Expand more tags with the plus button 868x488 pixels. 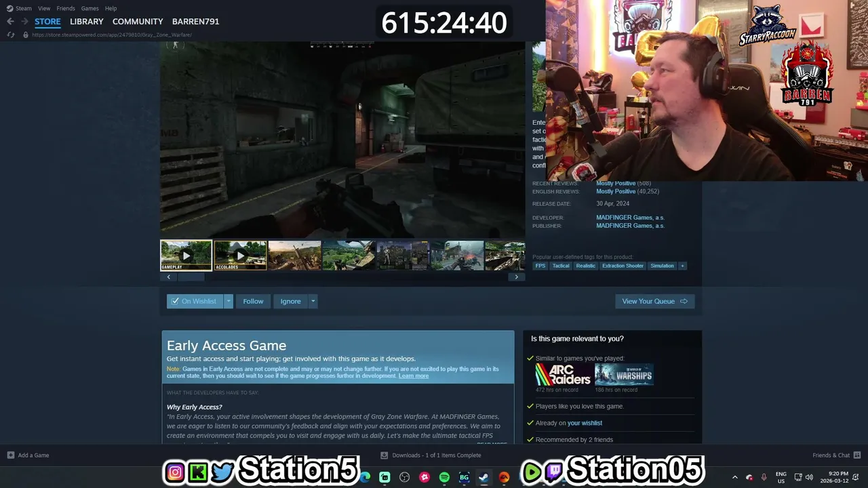click(682, 266)
